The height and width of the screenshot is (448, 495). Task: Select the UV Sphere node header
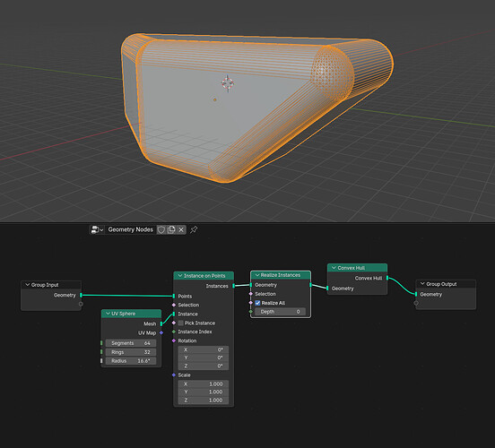coord(131,314)
